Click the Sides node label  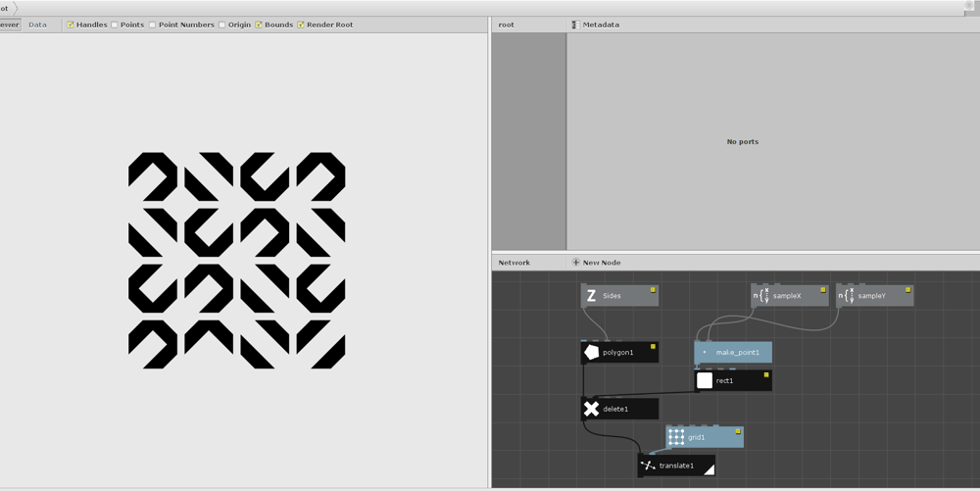[x=612, y=296]
